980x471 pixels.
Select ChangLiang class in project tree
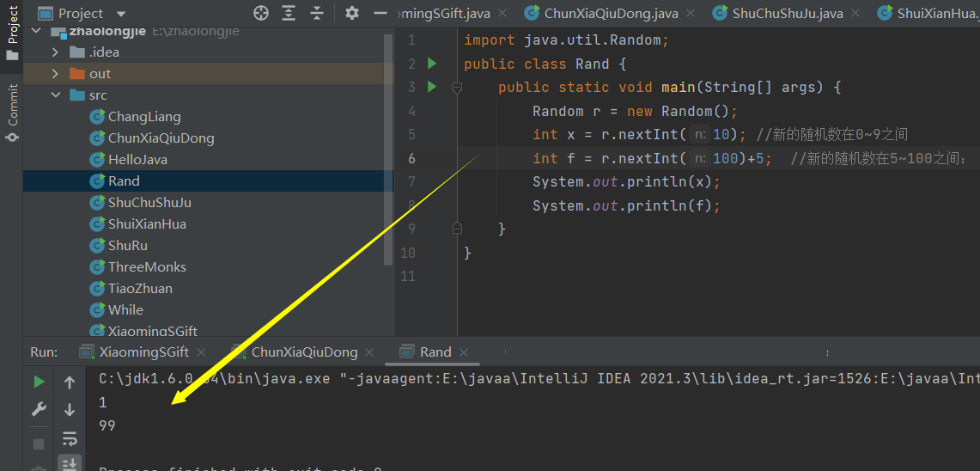coord(144,116)
